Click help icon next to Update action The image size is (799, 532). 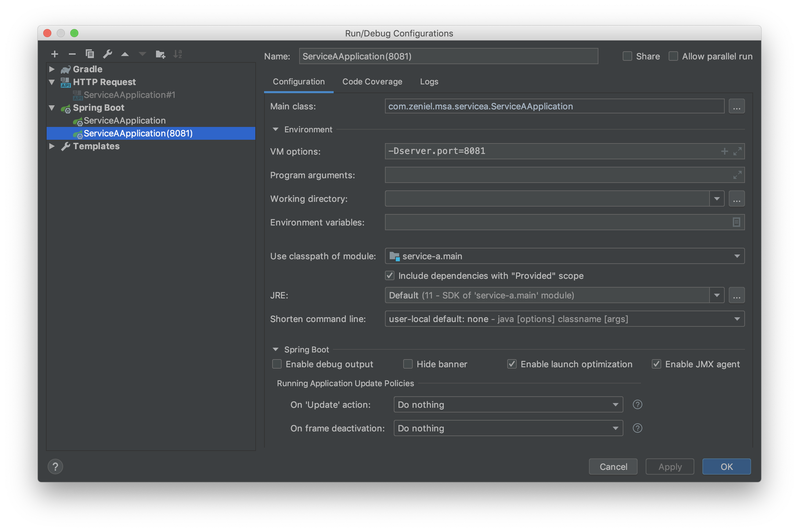click(637, 404)
